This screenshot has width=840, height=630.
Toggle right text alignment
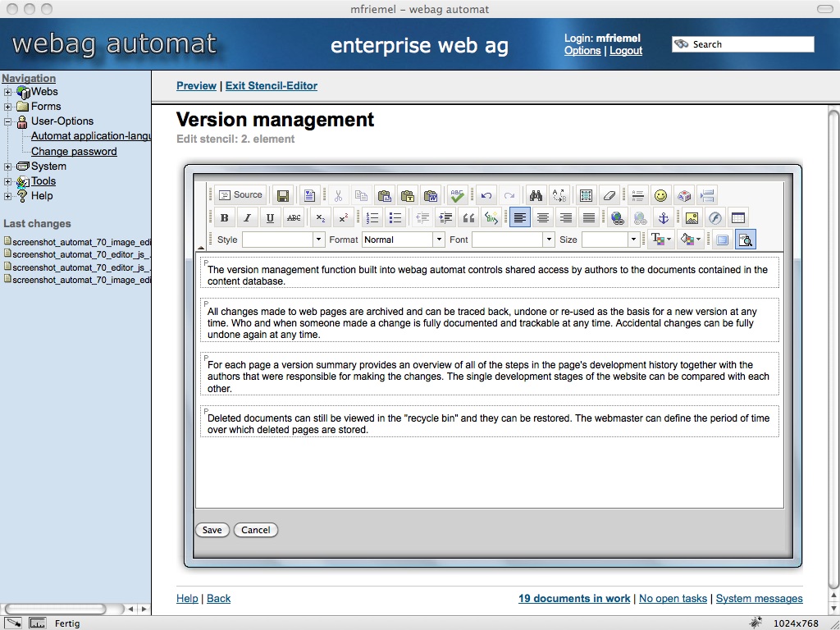tap(566, 217)
